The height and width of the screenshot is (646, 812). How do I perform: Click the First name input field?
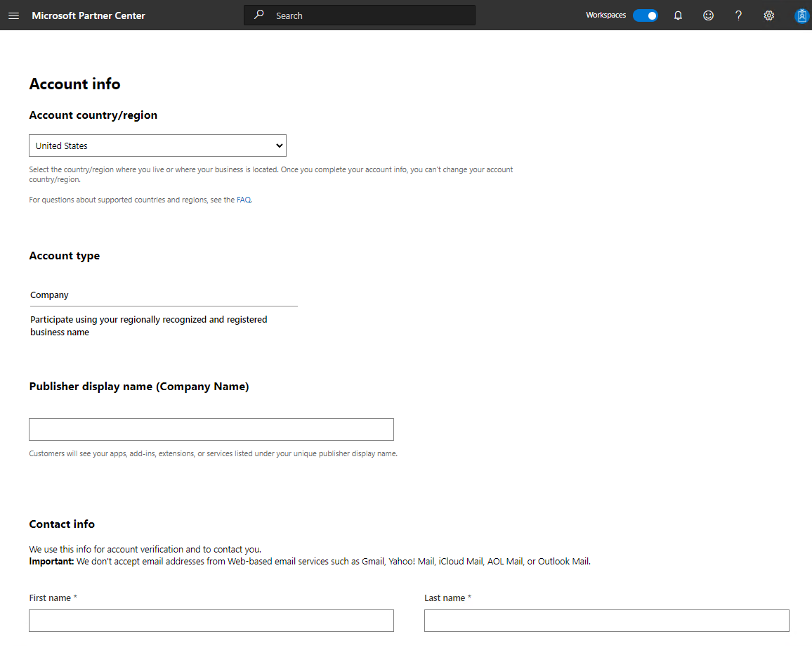pos(211,621)
